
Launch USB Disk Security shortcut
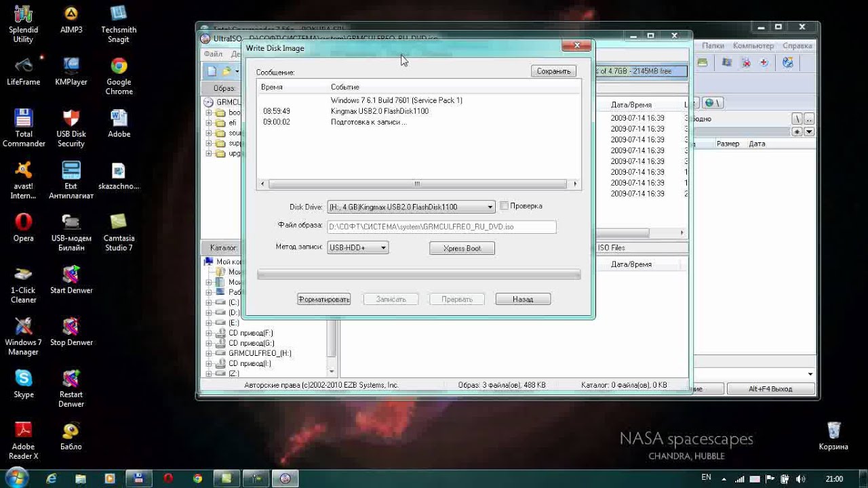(x=71, y=128)
